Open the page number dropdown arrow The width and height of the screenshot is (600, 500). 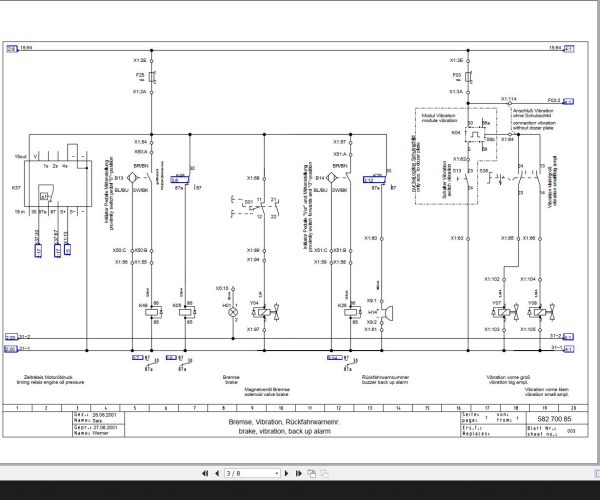277,474
